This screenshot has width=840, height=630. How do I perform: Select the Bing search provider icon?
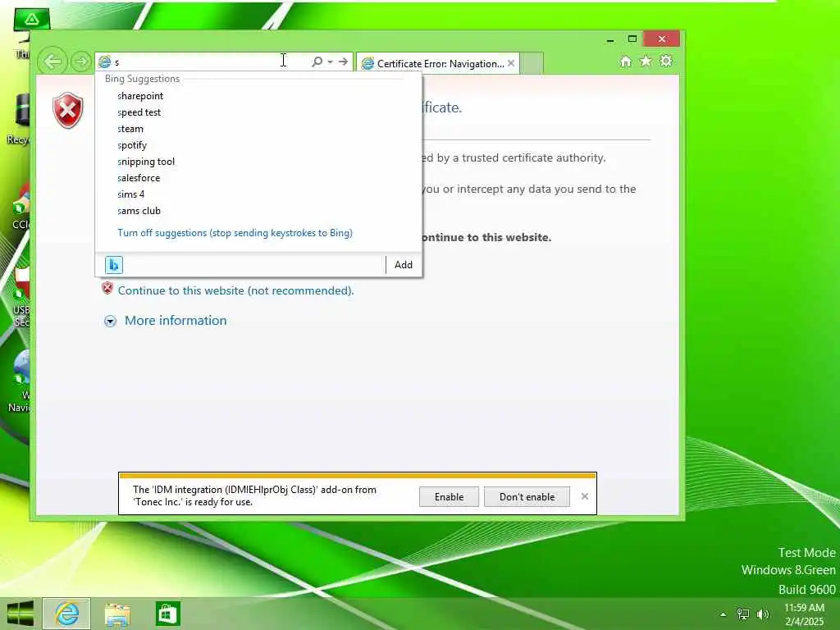[x=113, y=265]
